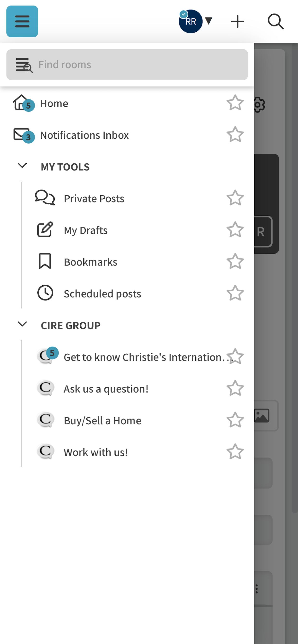Viewport: 298px width, 644px height.
Task: Collapse the MY TOOLS section
Action: click(x=22, y=166)
